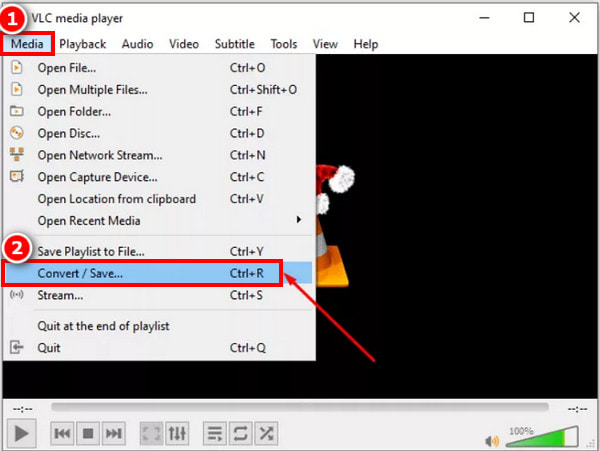
Task: Click the Open Disc icon
Action: [16, 133]
